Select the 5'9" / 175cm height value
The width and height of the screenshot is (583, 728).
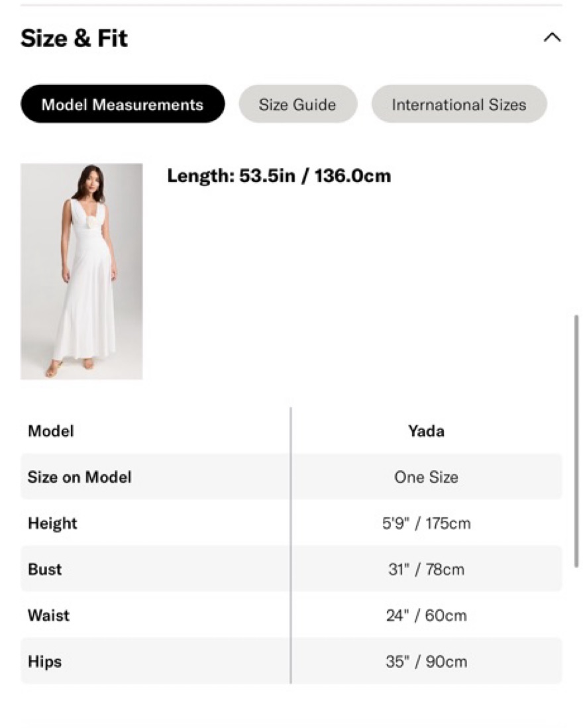426,523
